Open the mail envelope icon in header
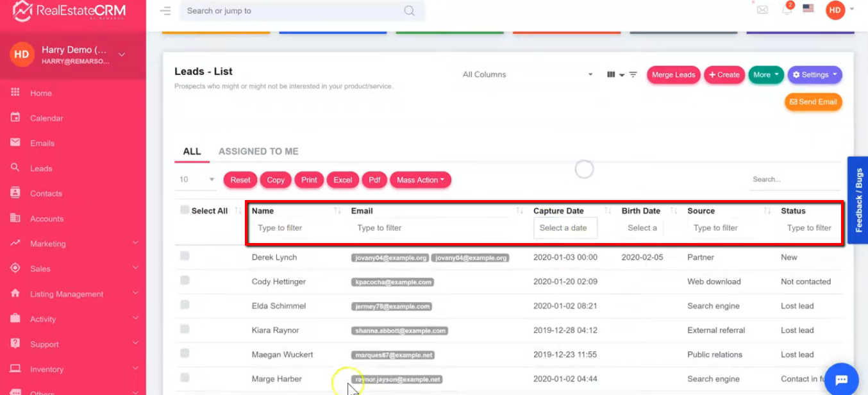This screenshot has width=868, height=395. 762,10
